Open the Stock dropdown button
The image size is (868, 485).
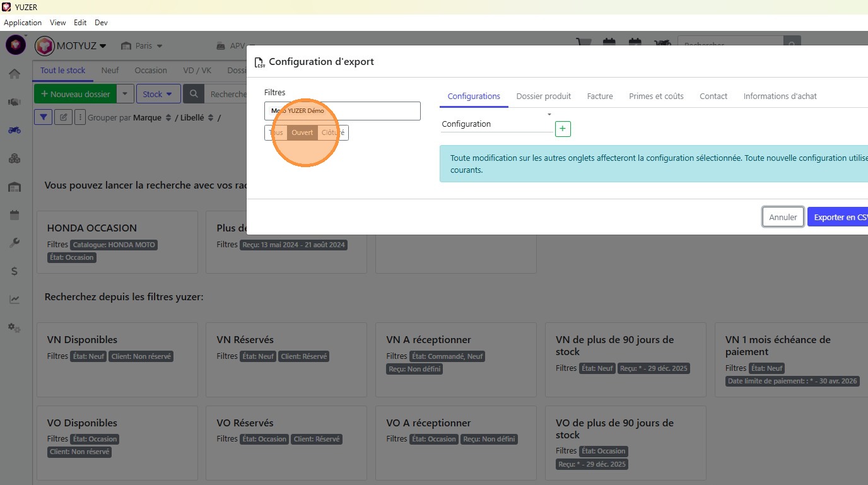click(x=158, y=94)
